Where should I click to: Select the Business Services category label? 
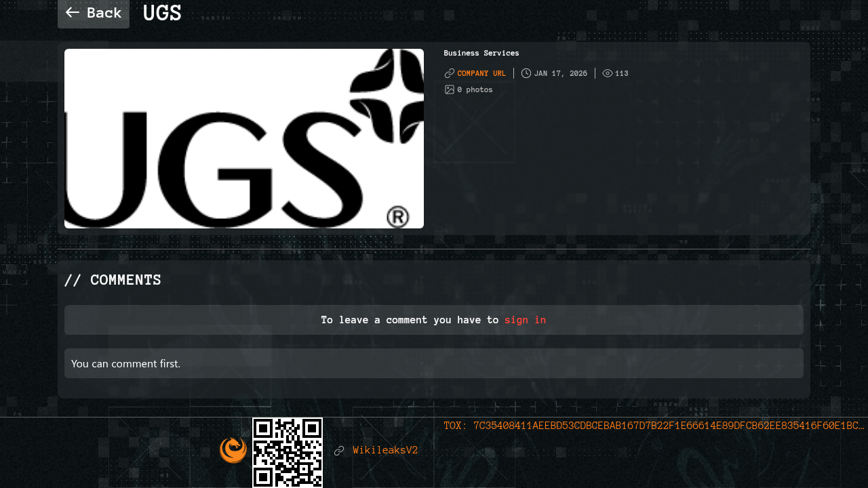click(x=481, y=53)
